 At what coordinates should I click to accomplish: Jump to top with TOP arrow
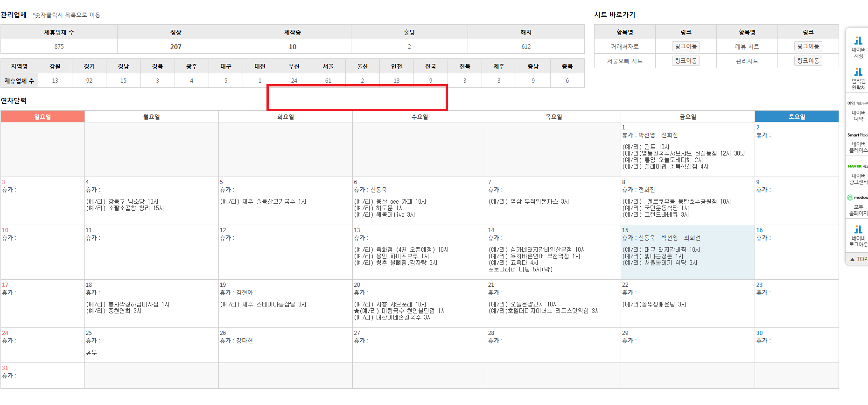tap(858, 259)
